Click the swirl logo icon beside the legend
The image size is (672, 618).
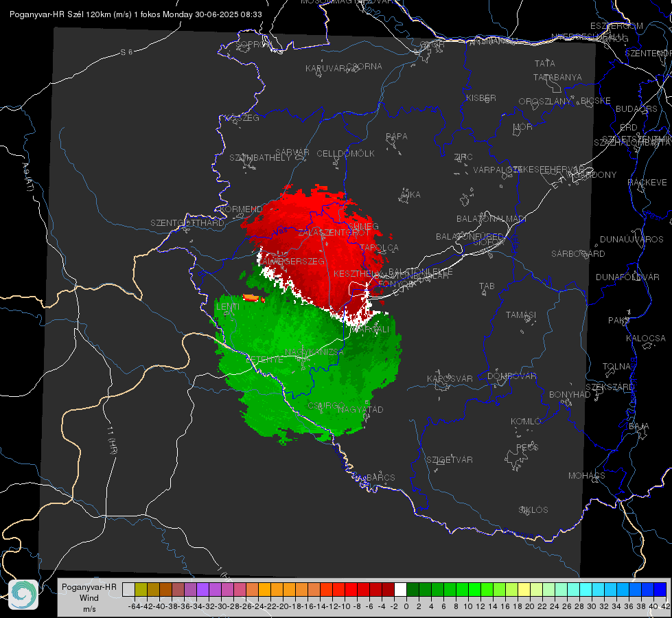(x=23, y=595)
